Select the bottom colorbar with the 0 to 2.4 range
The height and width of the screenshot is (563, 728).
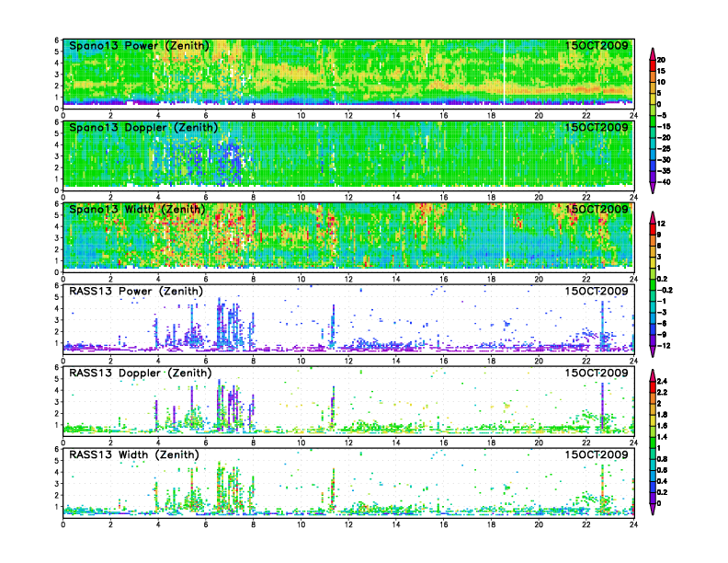(x=653, y=442)
